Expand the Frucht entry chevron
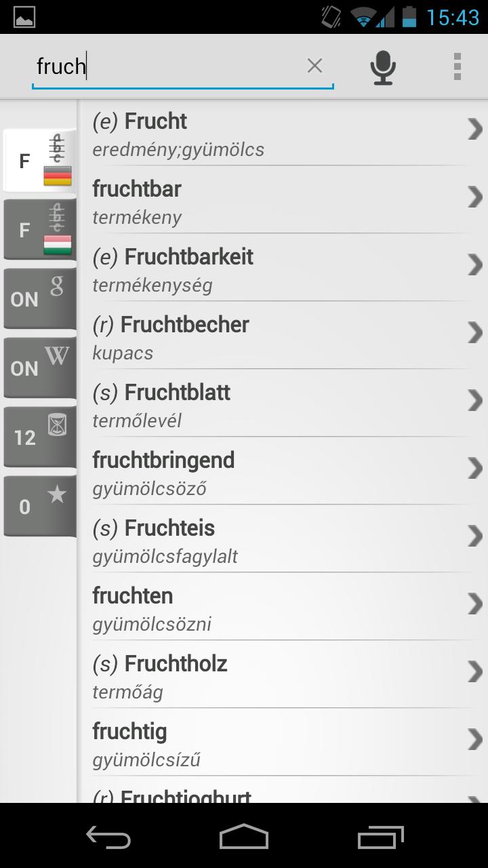Image resolution: width=488 pixels, height=868 pixels. tap(474, 129)
